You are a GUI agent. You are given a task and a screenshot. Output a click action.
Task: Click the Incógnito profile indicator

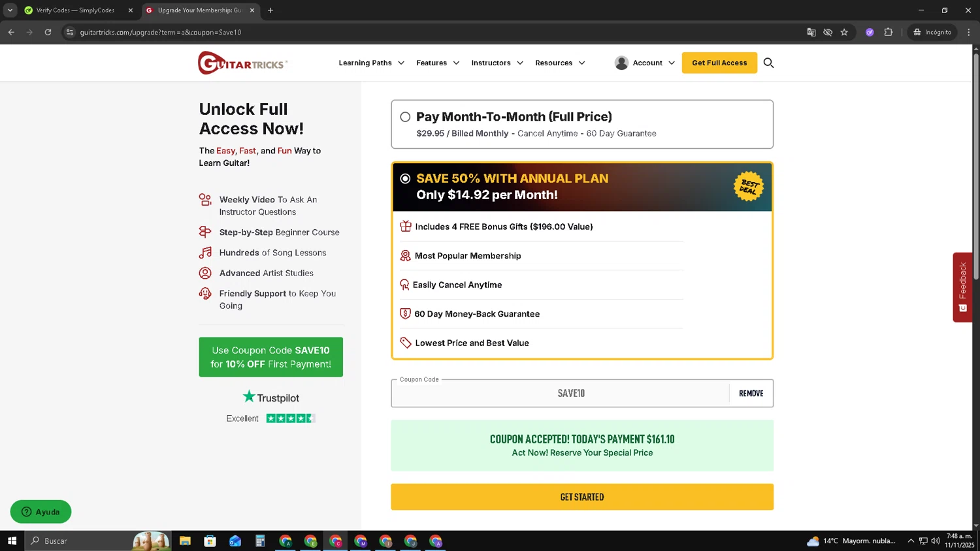[x=932, y=32]
